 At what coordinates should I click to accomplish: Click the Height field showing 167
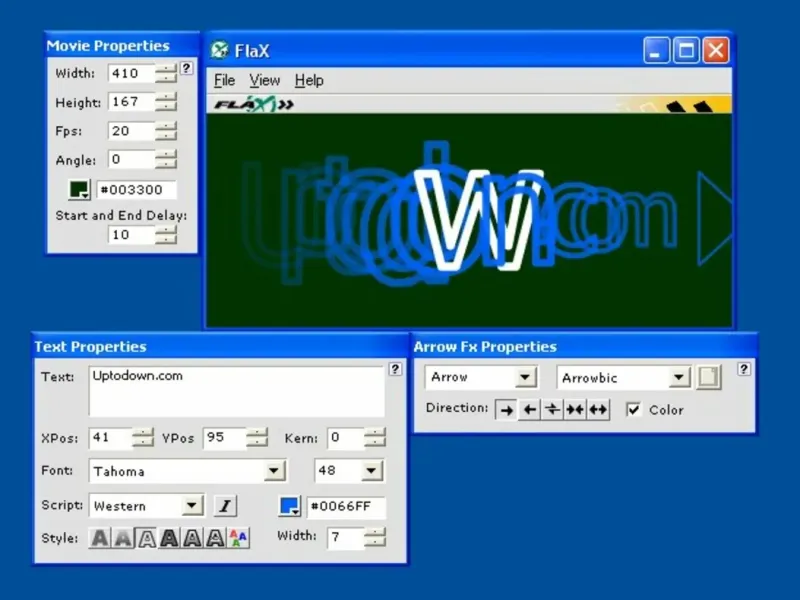tap(132, 102)
